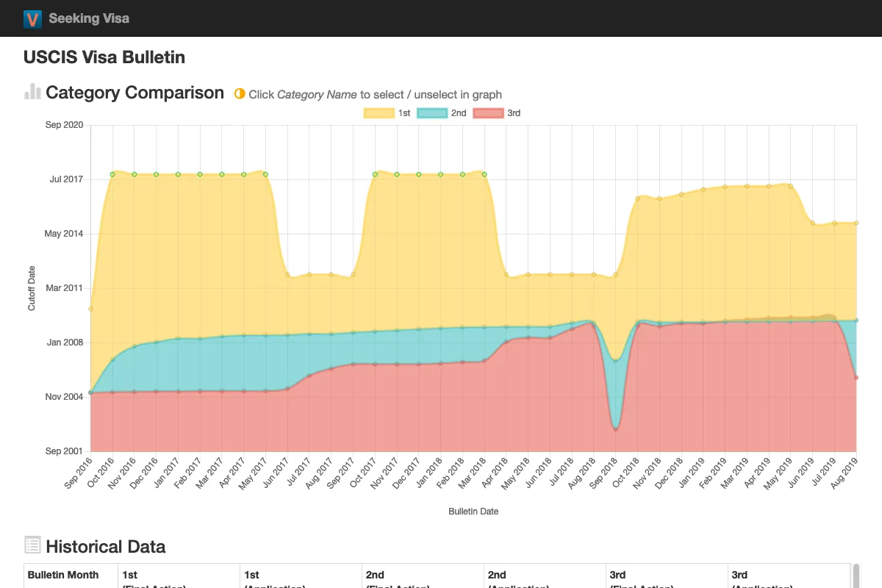882x588 pixels.
Task: Click the Seeking Visa V logo icon
Action: [x=32, y=19]
